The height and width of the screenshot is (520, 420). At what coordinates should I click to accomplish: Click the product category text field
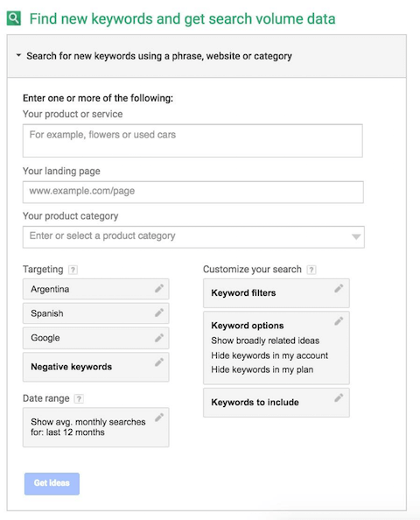click(193, 236)
